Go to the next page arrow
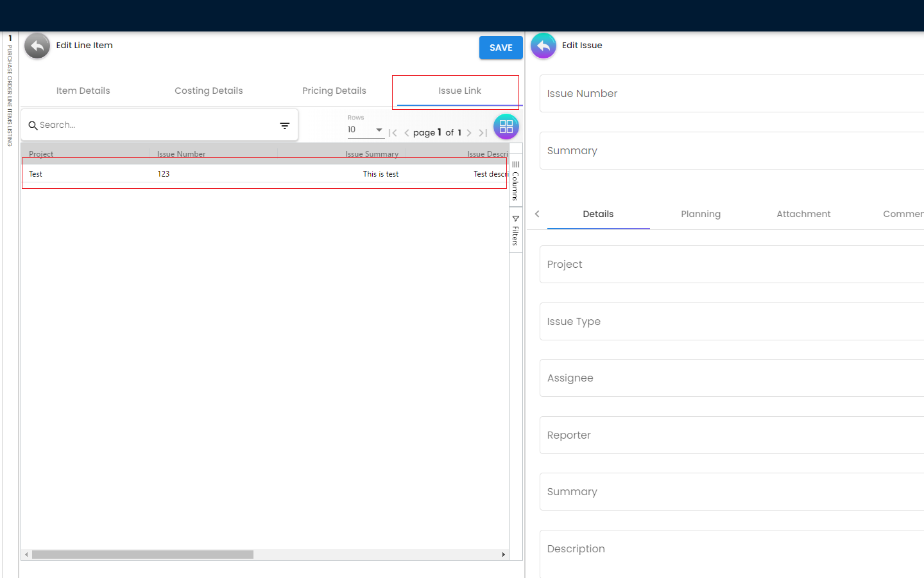Screen dimensions: 924x578 469,133
